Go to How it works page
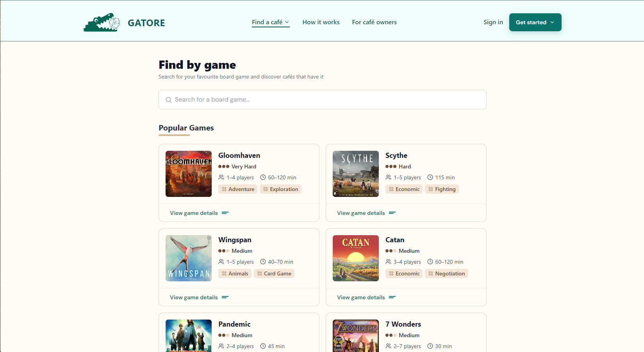Viewport: 644px width, 352px height. [x=321, y=22]
